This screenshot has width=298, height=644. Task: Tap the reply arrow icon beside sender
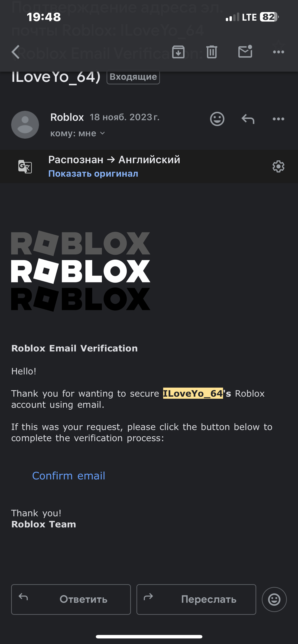248,119
